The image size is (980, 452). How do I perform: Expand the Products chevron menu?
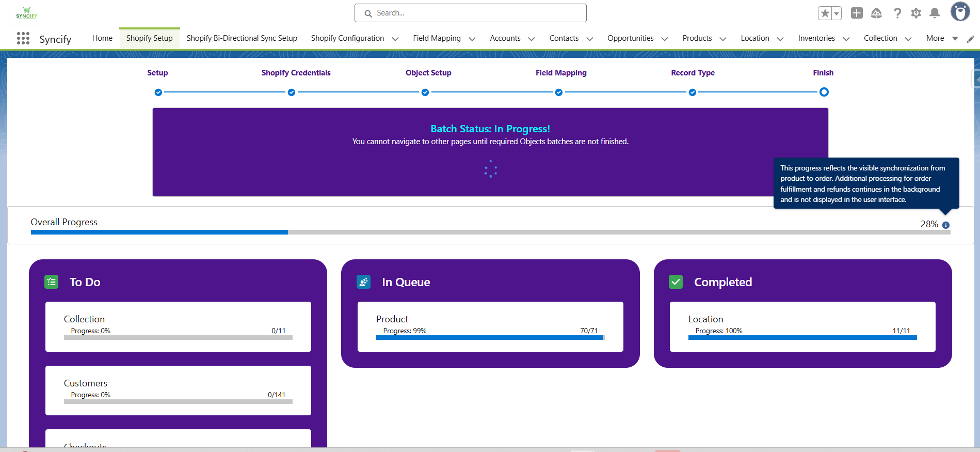pos(723,39)
